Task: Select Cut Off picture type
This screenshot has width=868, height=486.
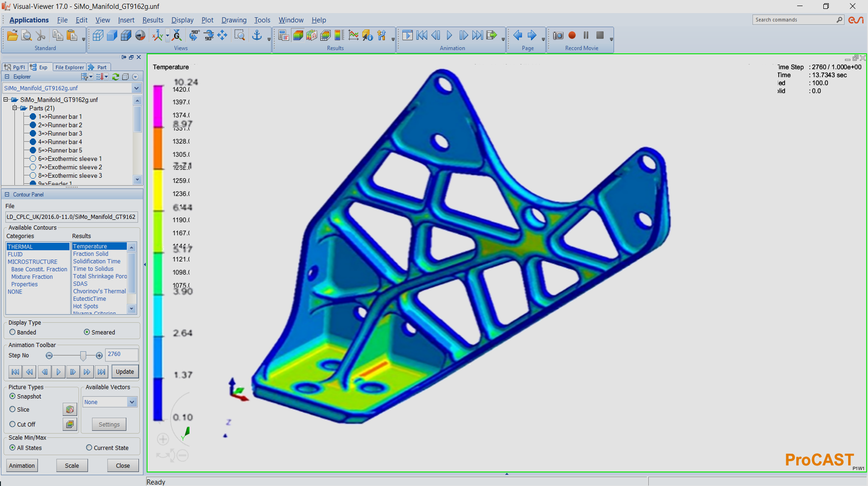Action: pyautogui.click(x=12, y=424)
